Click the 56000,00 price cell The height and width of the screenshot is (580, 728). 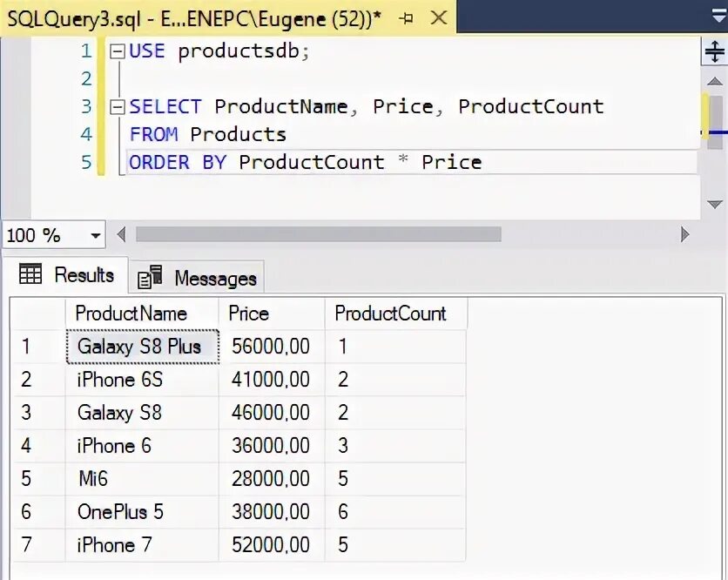coord(272,347)
